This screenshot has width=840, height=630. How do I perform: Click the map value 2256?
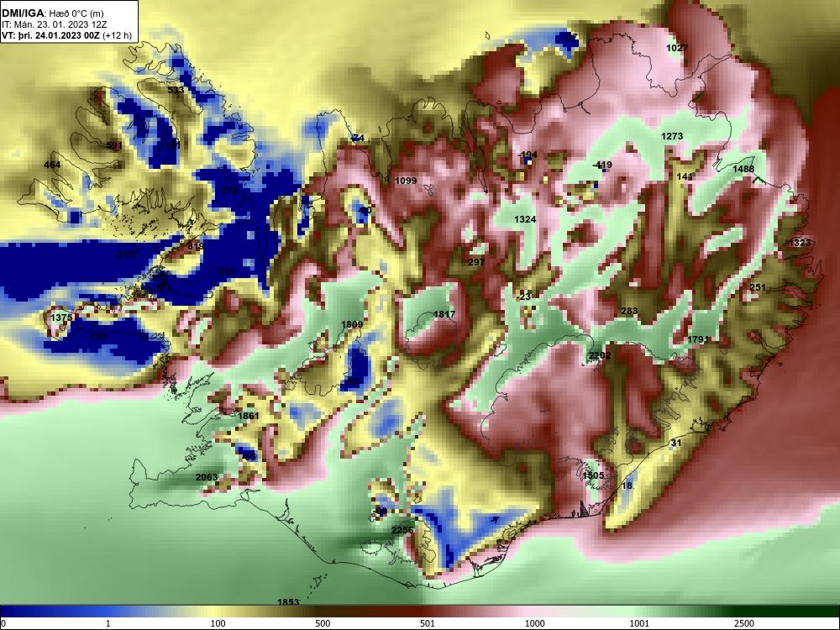pyautogui.click(x=402, y=530)
